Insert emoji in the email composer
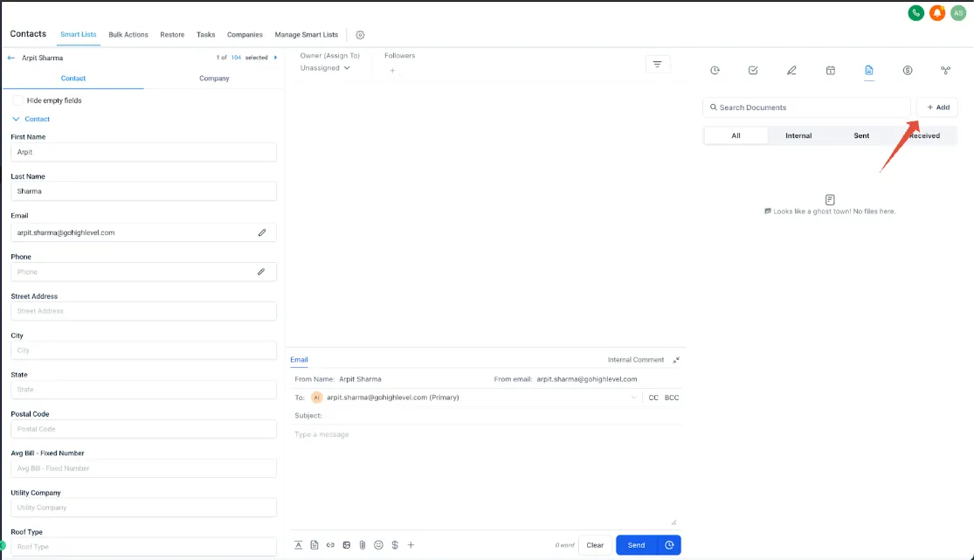The height and width of the screenshot is (560, 974). point(378,545)
